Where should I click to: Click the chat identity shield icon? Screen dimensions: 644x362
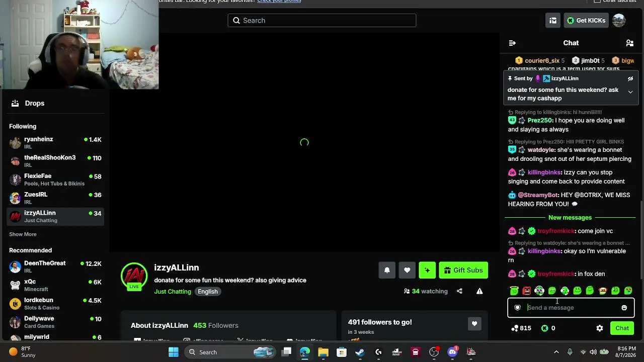pos(517,308)
